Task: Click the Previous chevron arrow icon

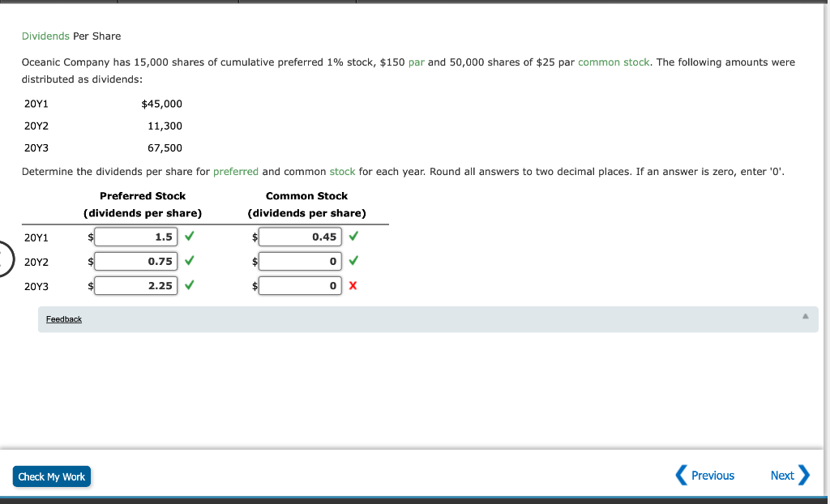Action: tap(681, 476)
